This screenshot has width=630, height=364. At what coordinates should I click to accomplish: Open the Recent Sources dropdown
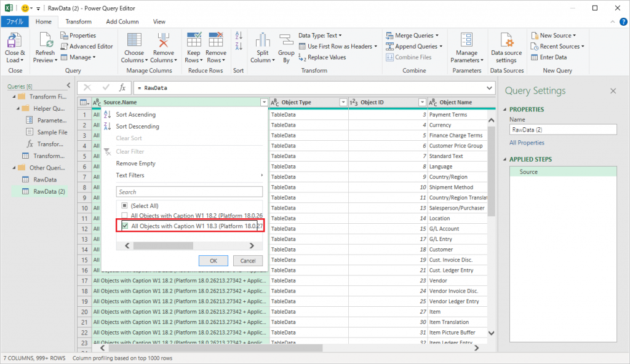point(557,46)
